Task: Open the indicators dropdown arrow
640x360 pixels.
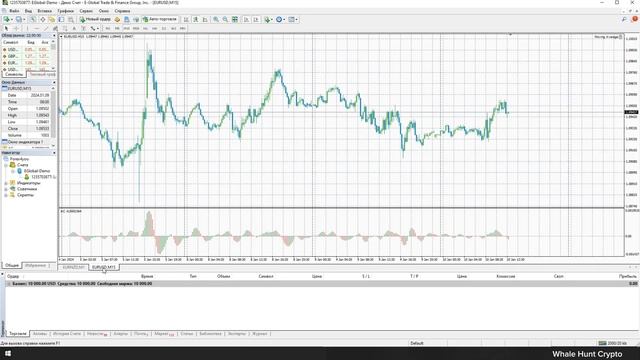Action: (272, 19)
